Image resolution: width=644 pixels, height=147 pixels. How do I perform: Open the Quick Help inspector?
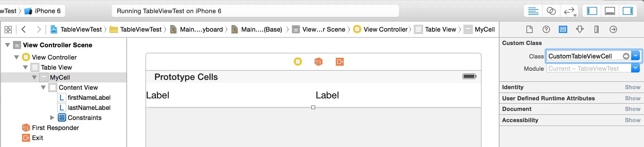[x=546, y=29]
